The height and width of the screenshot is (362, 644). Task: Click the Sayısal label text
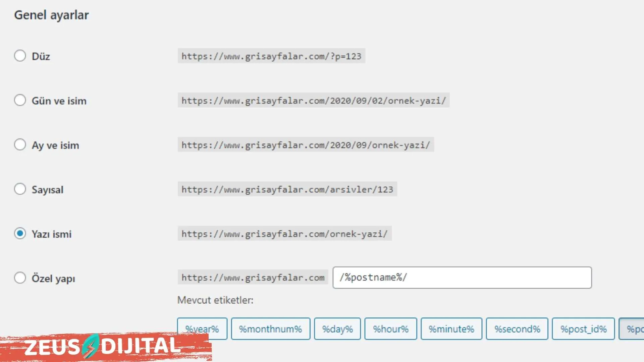pos(48,190)
